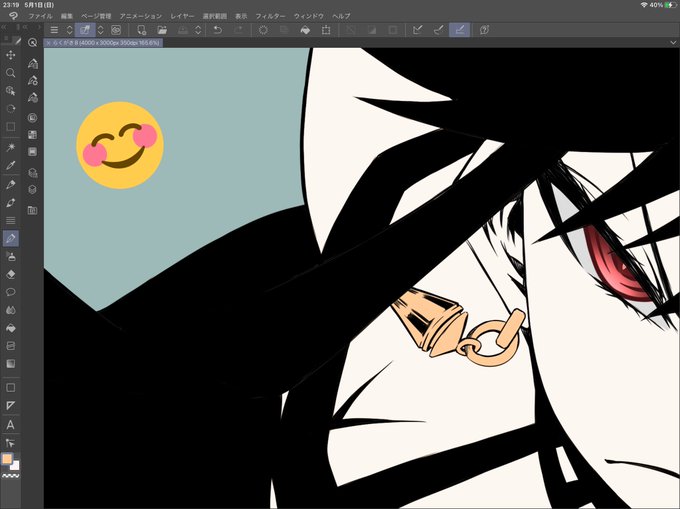Open the フィルター menu
680x509 pixels.
point(270,16)
